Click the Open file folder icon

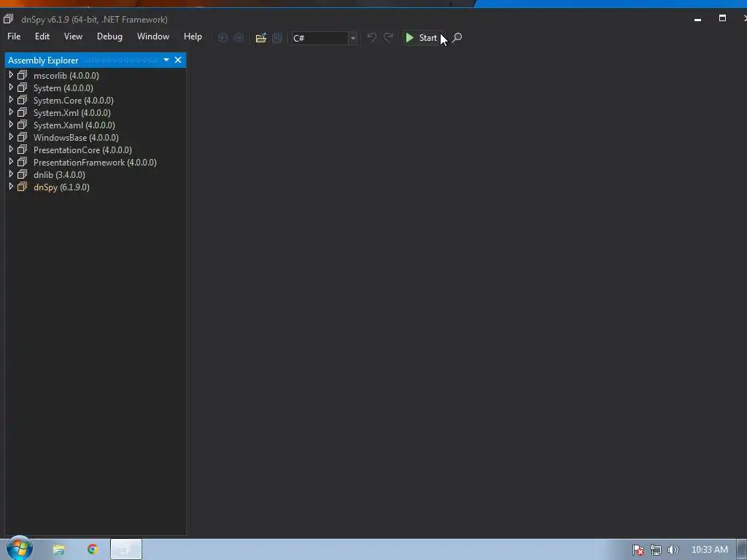pyautogui.click(x=260, y=38)
